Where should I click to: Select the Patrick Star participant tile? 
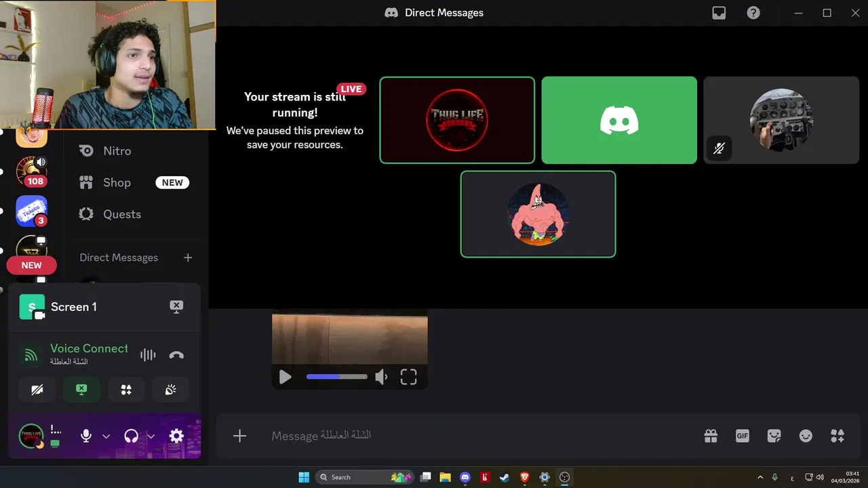click(x=538, y=214)
